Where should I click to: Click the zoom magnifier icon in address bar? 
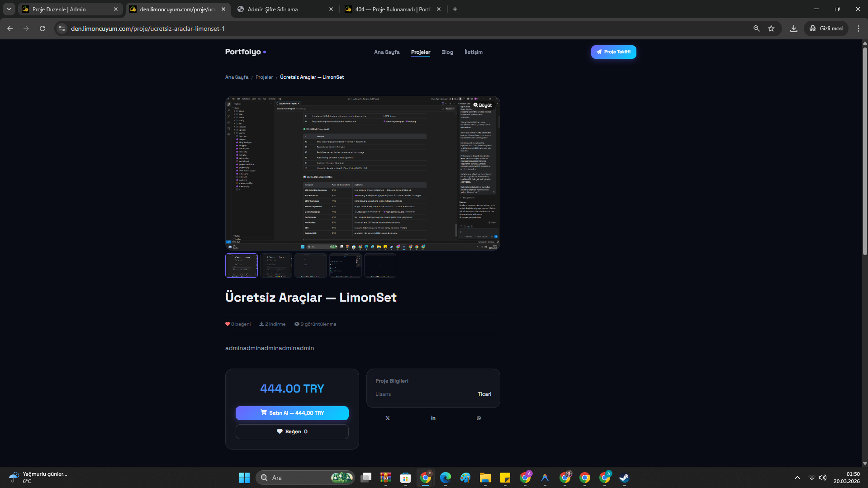(756, 28)
